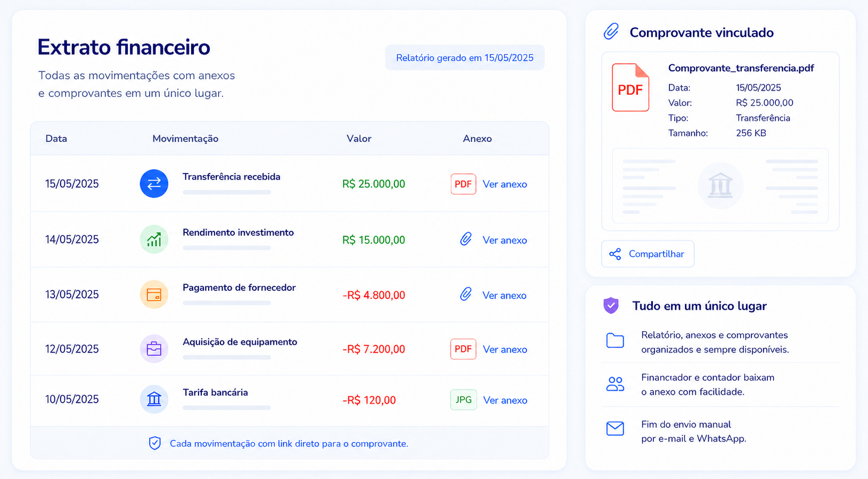Click the Aquisição de equipamento label
868x479 pixels.
(x=240, y=342)
